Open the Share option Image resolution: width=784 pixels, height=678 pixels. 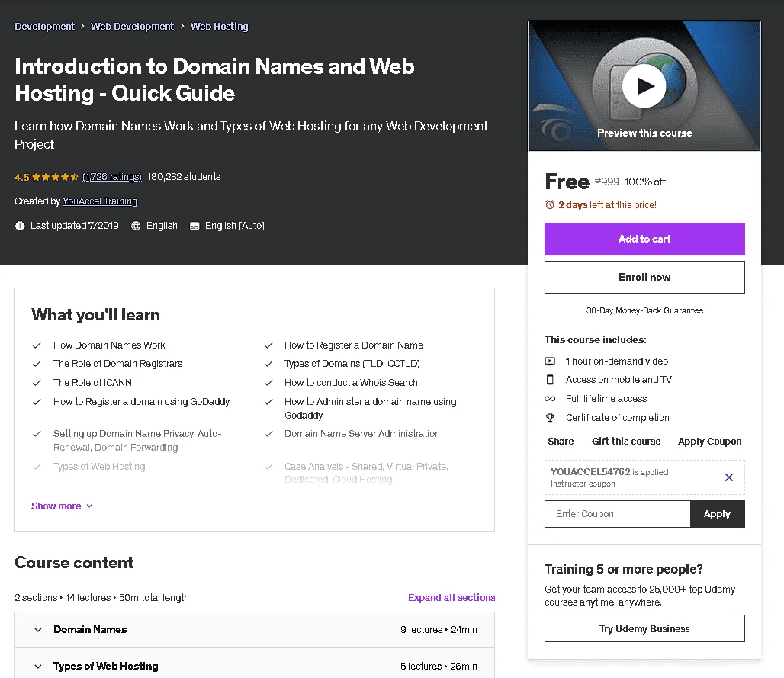pyautogui.click(x=561, y=442)
